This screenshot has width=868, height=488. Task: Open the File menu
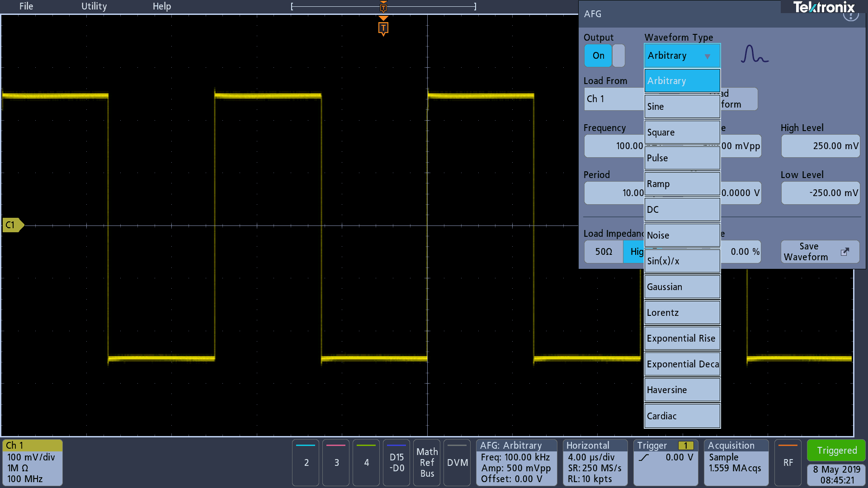[26, 6]
